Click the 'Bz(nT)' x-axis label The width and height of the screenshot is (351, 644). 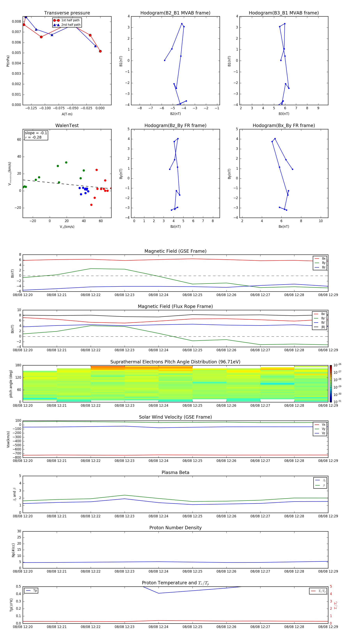point(175,227)
